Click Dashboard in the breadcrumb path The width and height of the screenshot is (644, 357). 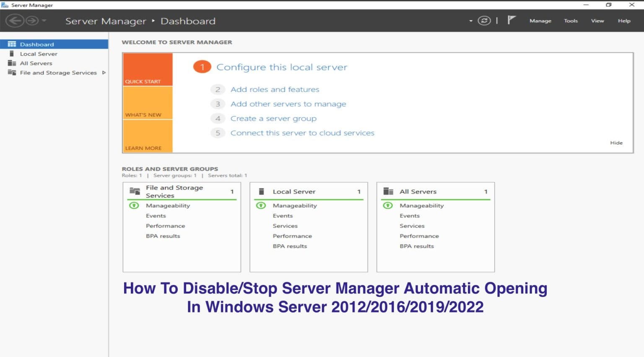(187, 21)
